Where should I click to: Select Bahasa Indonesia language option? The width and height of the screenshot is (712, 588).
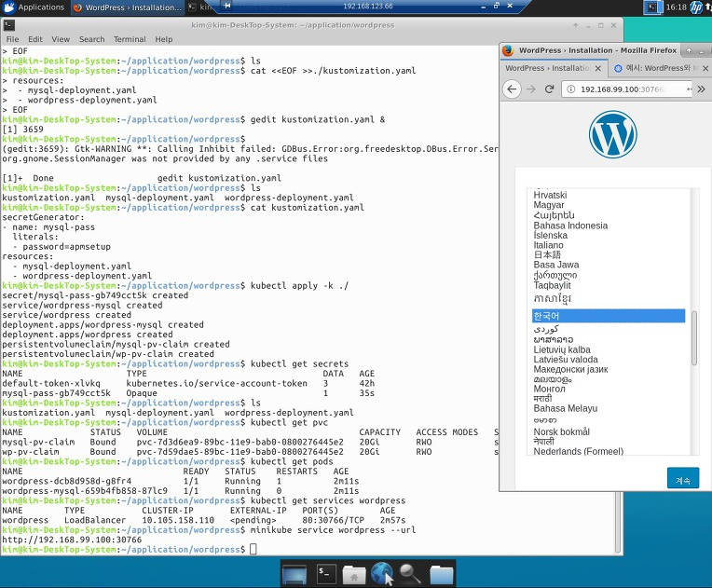click(570, 226)
